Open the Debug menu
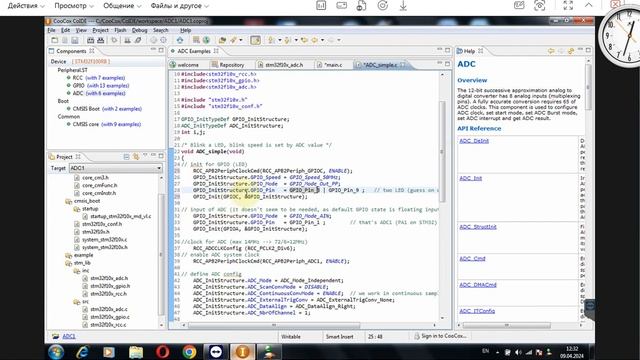 [139, 30]
